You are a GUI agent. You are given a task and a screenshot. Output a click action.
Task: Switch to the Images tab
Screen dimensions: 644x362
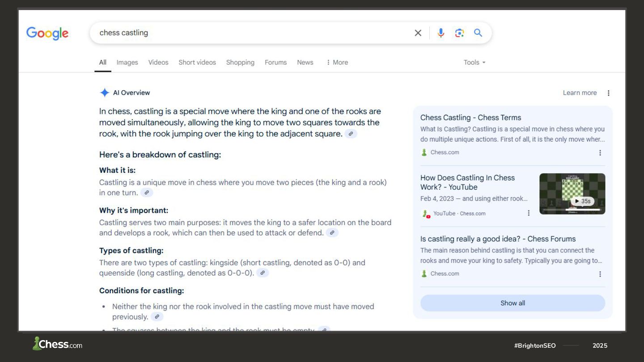click(x=127, y=63)
